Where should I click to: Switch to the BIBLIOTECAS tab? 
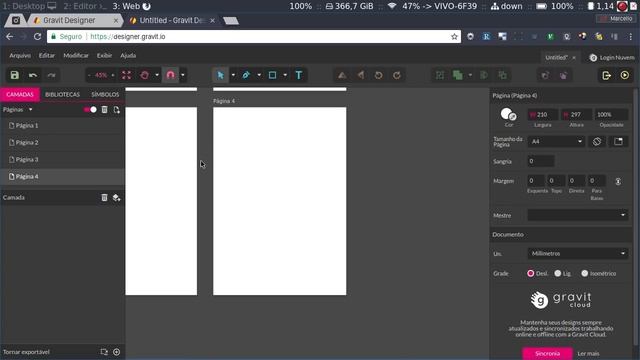pyautogui.click(x=62, y=94)
